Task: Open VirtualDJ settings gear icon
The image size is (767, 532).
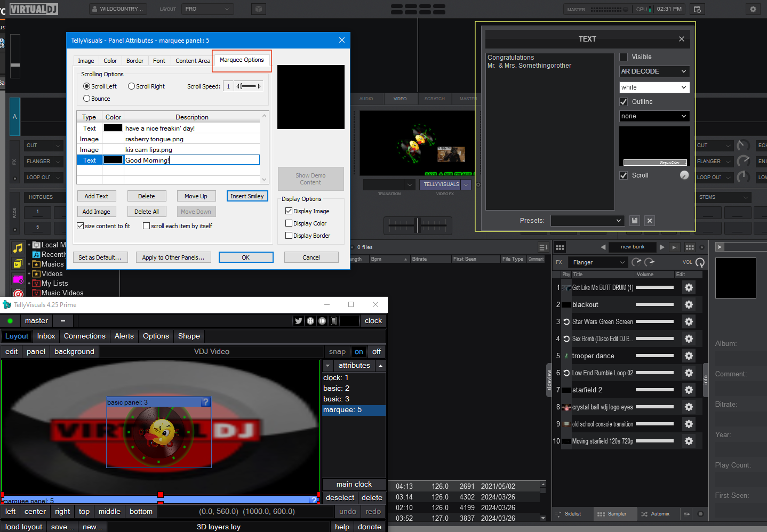Action: pyautogui.click(x=753, y=9)
